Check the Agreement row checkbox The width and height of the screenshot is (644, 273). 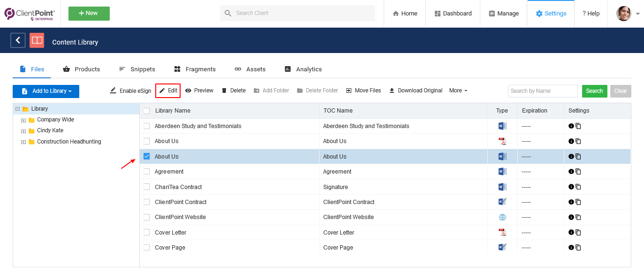pyautogui.click(x=147, y=172)
